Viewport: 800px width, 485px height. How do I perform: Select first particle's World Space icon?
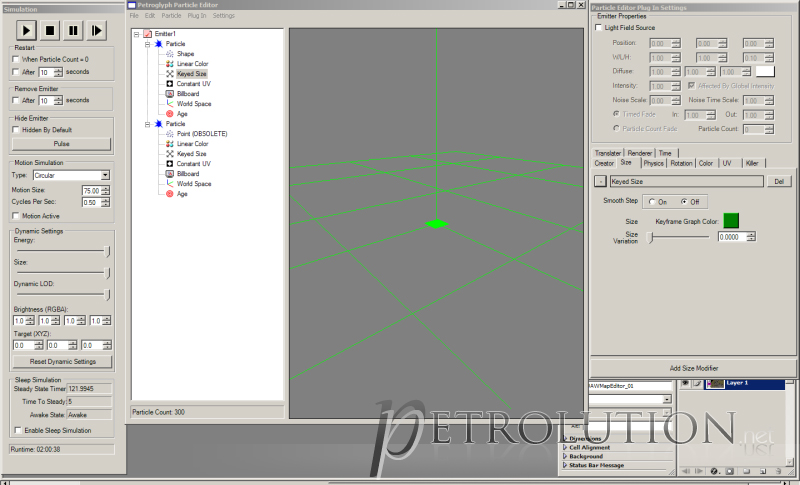pos(170,104)
